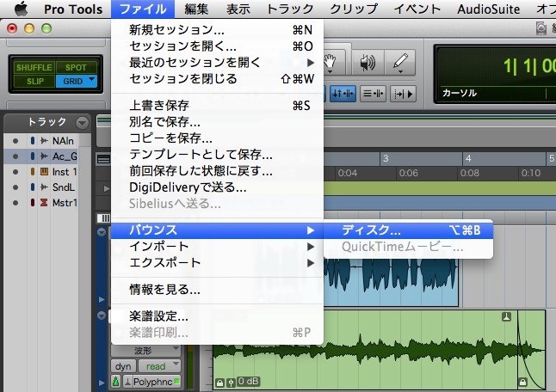Open the トラック menu in the menu bar
The height and width of the screenshot is (392, 556).
pos(290,9)
